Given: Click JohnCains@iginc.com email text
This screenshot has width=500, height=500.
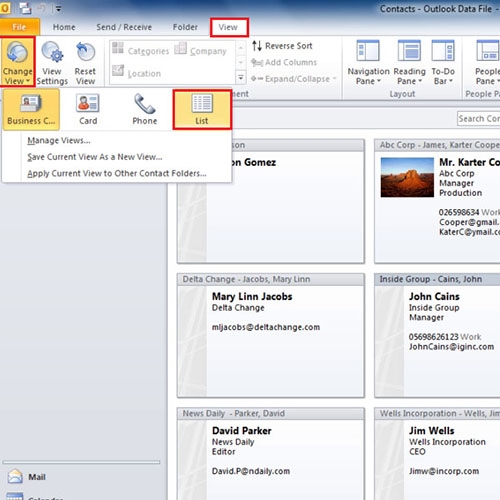Looking at the screenshot, I should click(451, 347).
